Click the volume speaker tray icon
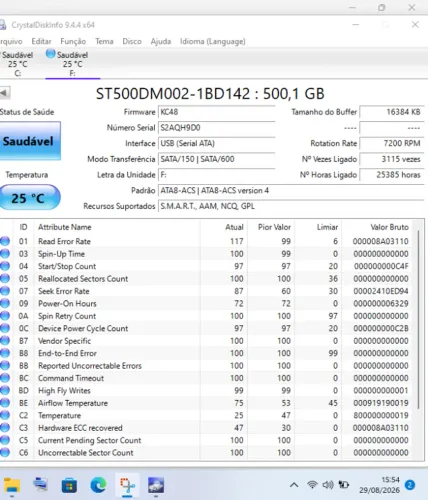Image resolution: width=428 pixels, height=500 pixels. (x=328, y=485)
